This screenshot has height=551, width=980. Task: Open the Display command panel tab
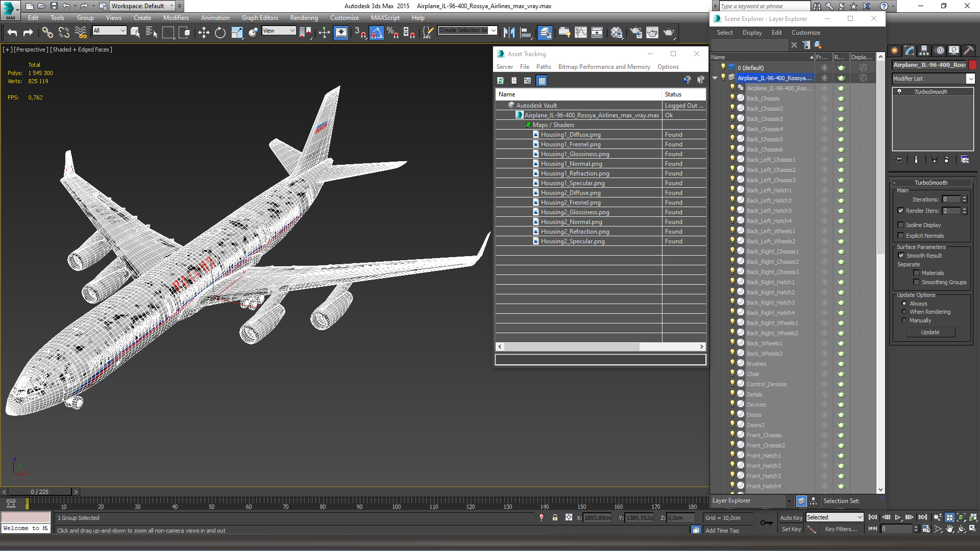(x=953, y=51)
